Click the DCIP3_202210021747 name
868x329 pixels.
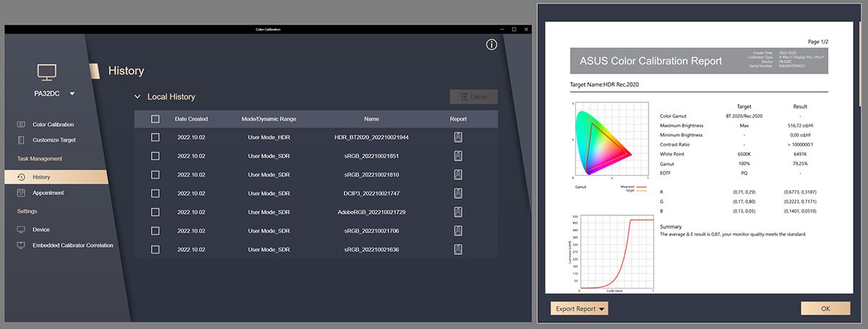pos(372,193)
